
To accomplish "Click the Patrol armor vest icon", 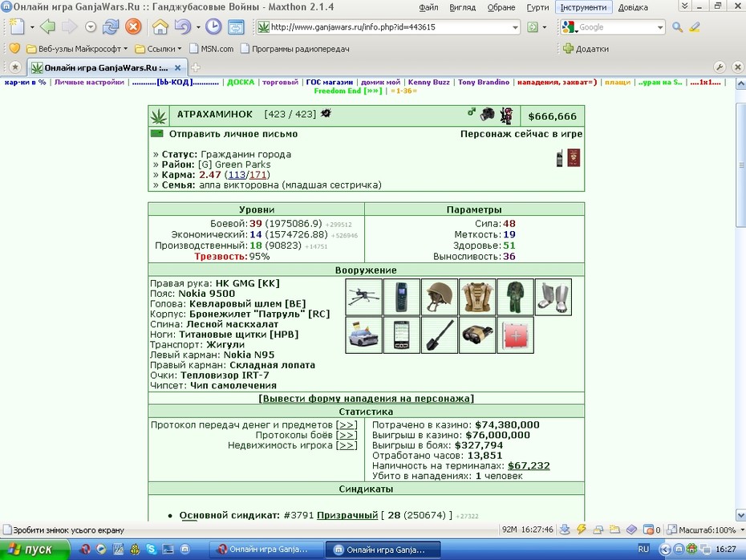I will point(477,298).
